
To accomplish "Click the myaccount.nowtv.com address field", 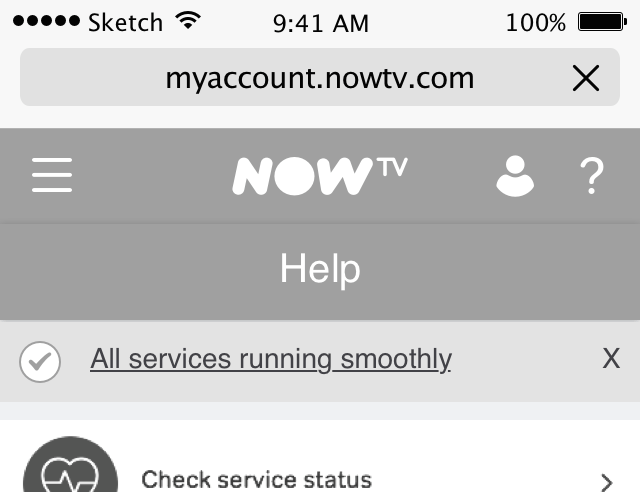I will pyautogui.click(x=320, y=77).
